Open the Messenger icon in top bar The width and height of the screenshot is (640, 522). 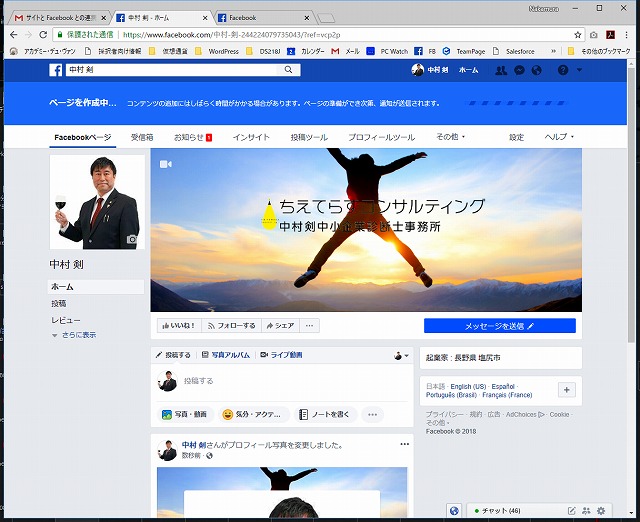coord(519,70)
